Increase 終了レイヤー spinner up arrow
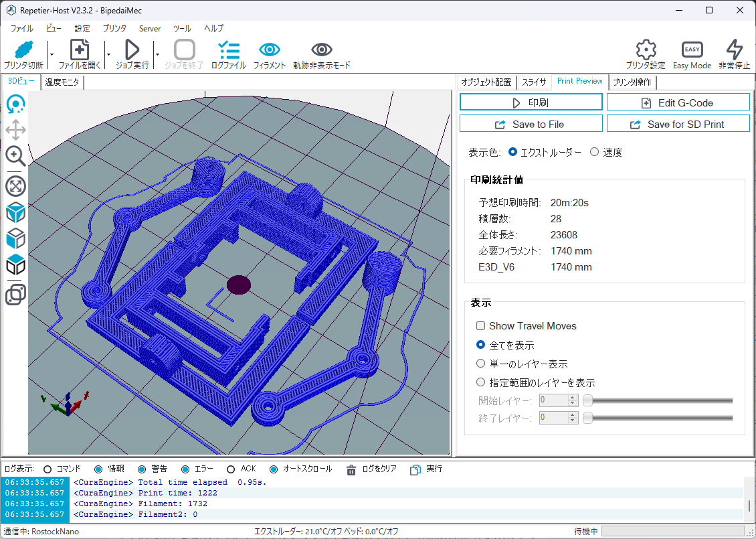756x539 pixels. point(573,415)
